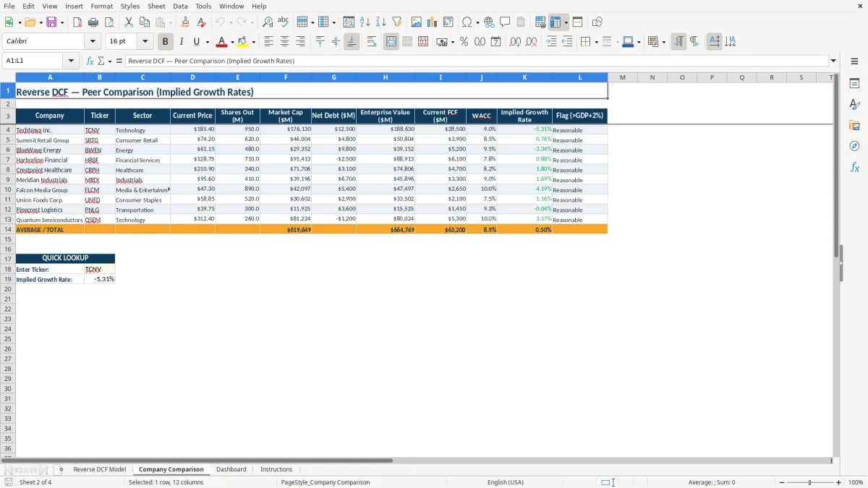Toggle Wrap Text

coord(372,42)
